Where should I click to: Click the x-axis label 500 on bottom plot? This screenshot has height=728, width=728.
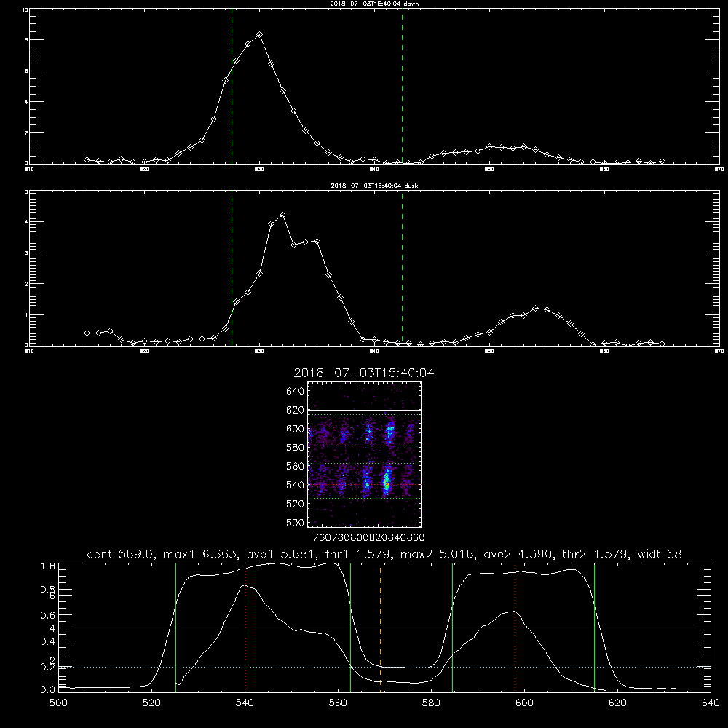coord(58,703)
